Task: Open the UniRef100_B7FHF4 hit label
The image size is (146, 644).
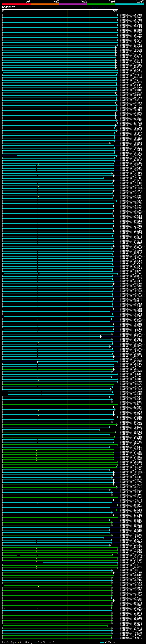Action: click(x=131, y=27)
